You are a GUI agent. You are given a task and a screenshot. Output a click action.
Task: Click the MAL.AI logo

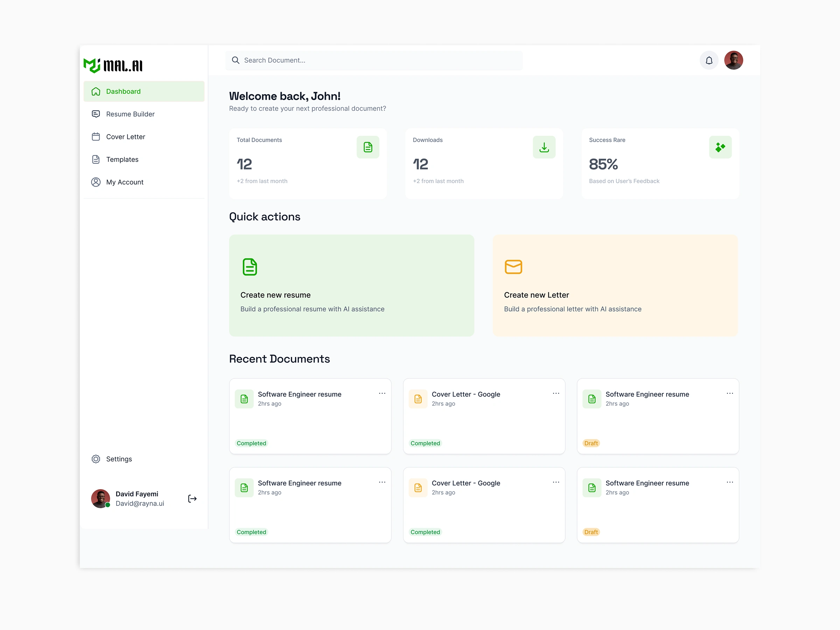point(113,66)
